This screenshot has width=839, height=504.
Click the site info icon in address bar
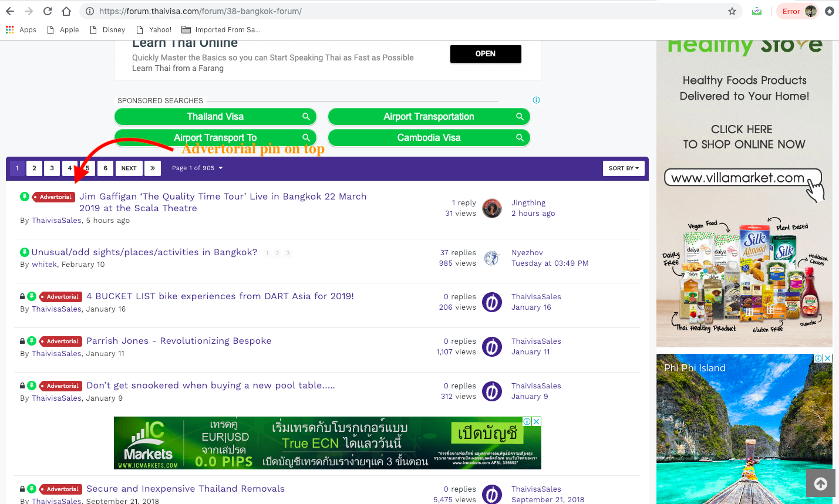(89, 11)
